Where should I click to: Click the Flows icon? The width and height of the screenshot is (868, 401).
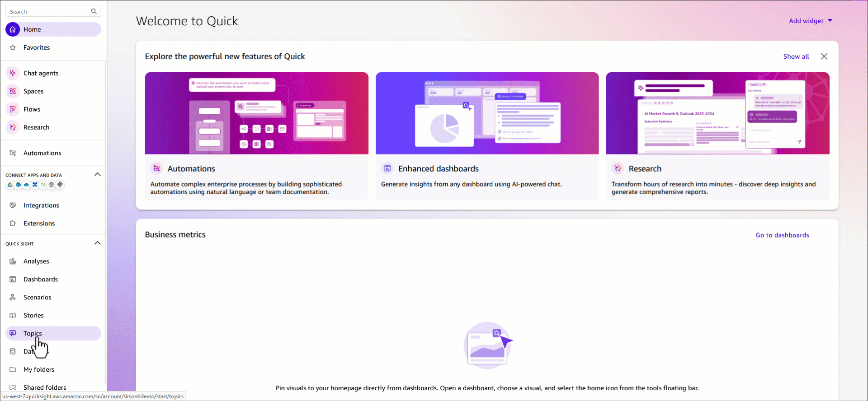point(13,109)
